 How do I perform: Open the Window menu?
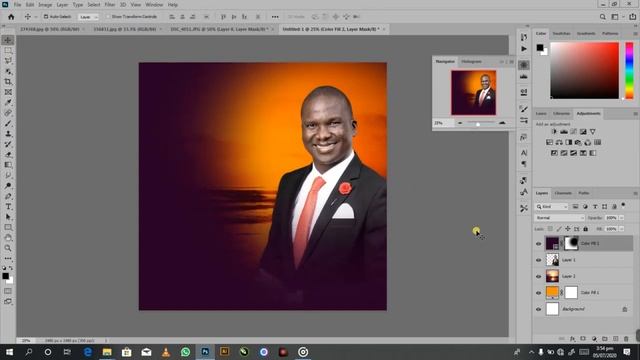154,5
